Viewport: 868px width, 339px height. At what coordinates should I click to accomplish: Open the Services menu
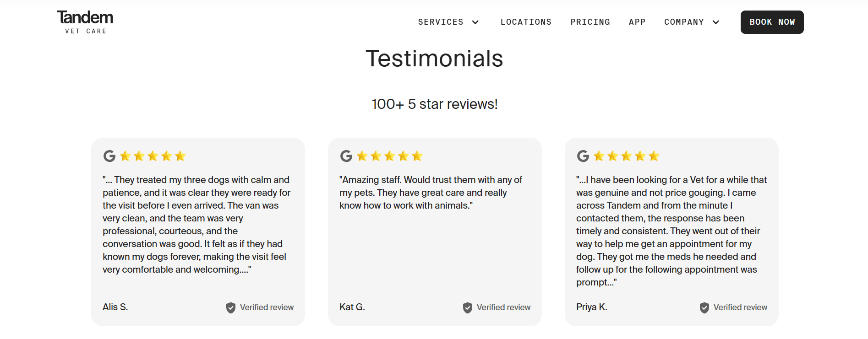[x=441, y=22]
